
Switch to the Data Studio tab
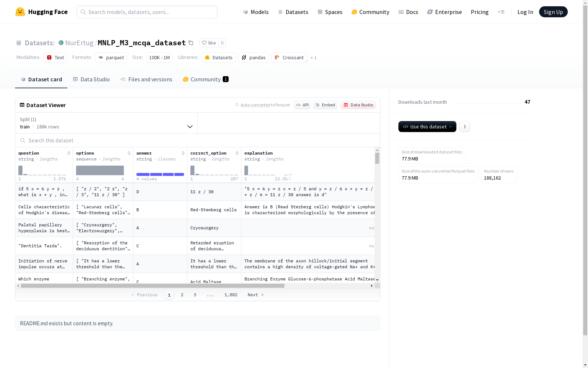pyautogui.click(x=92, y=79)
